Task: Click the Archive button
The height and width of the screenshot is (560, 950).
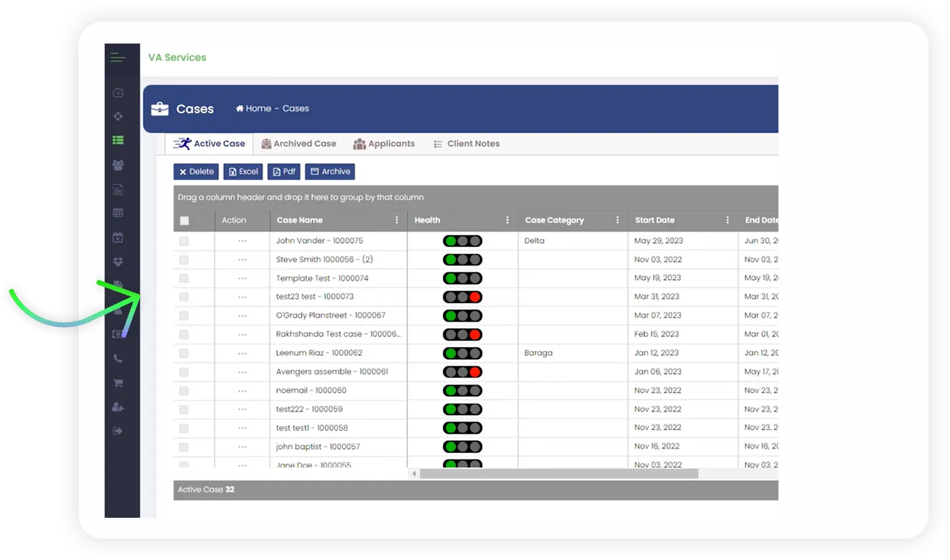Action: [330, 172]
